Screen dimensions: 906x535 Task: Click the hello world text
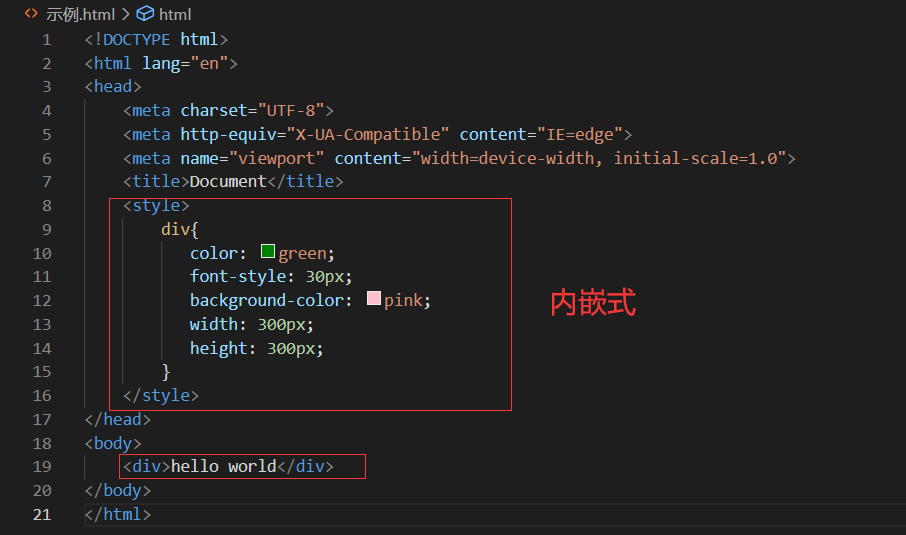224,466
